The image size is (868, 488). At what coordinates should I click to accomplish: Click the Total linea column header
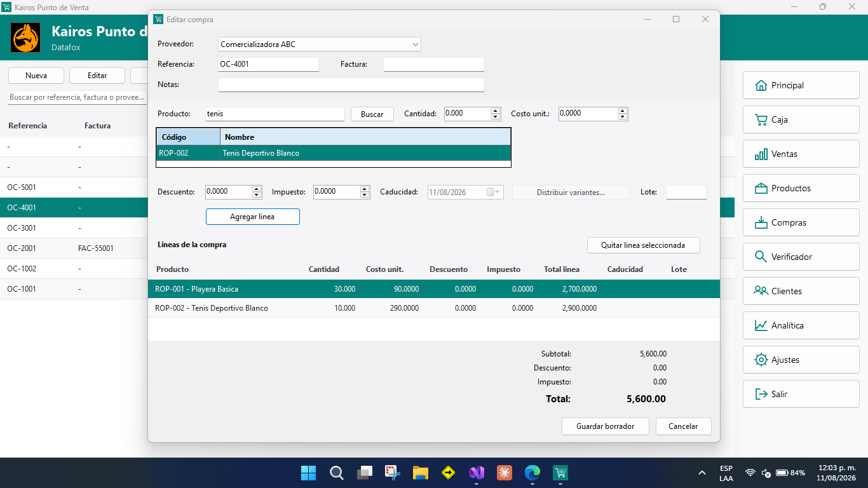click(562, 269)
